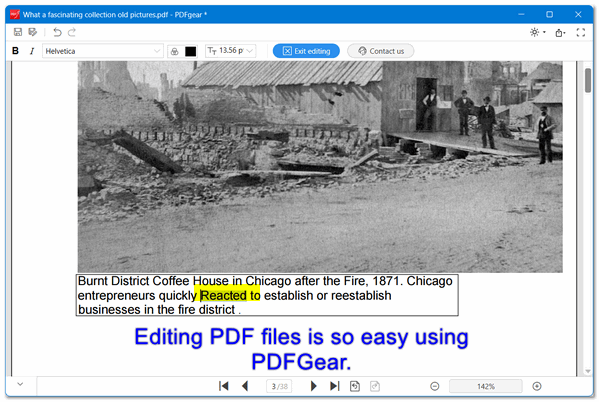Click the vertical scrollbar thumb
The height and width of the screenshot is (402, 599).
coord(588,80)
